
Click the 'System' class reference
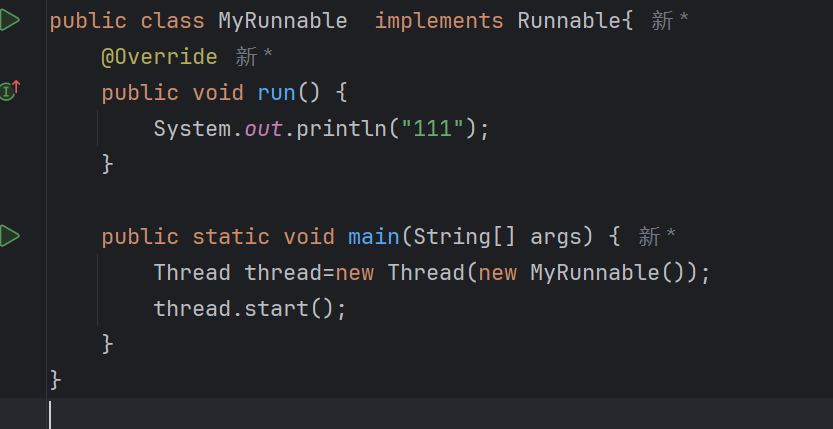pyautogui.click(x=192, y=130)
